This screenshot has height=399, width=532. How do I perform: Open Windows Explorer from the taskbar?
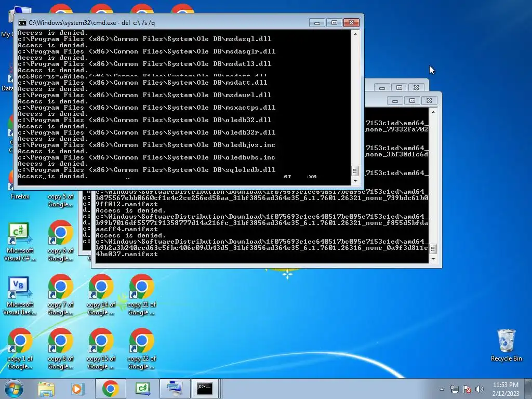[x=46, y=389]
